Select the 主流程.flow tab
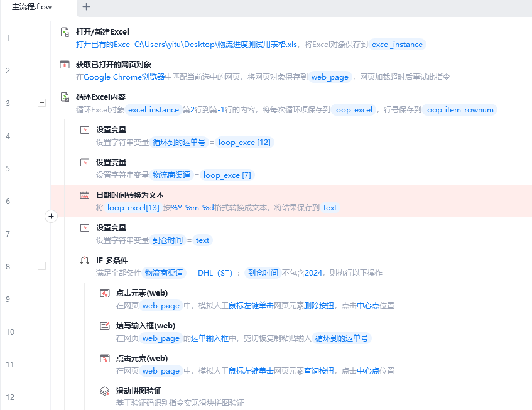 (x=31, y=7)
